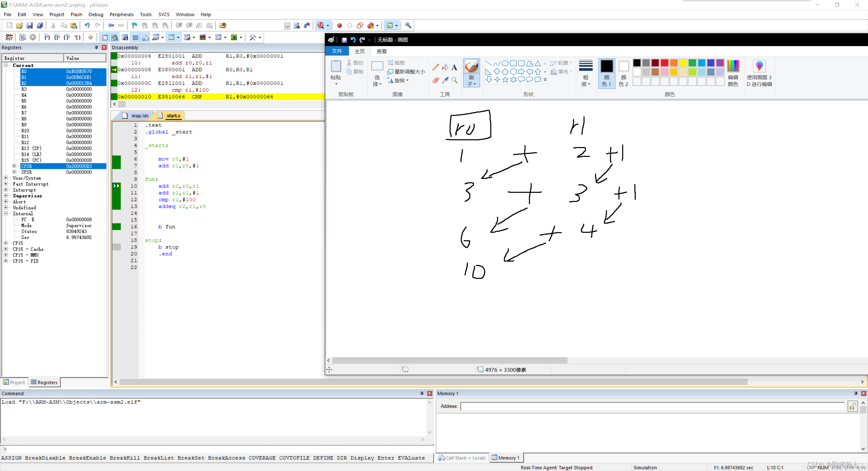Expand the Fast Interrupt register group
The image size is (868, 471).
pyautogui.click(x=6, y=184)
